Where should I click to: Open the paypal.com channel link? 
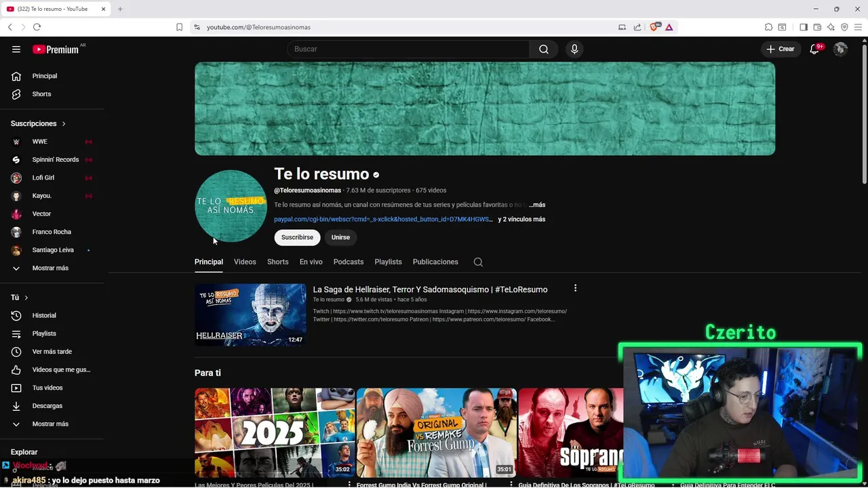[x=383, y=220]
